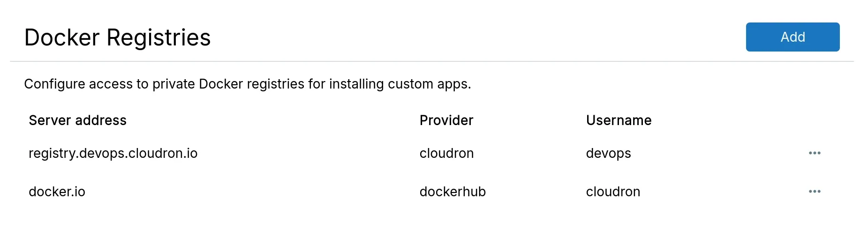Click the word Registries in the title
The width and height of the screenshot is (868, 252).
pyautogui.click(x=159, y=37)
